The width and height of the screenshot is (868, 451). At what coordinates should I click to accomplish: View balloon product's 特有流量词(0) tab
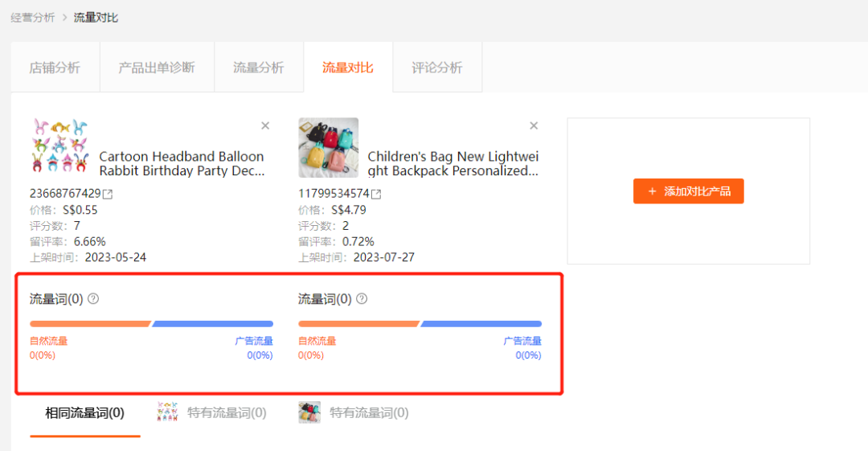click(x=212, y=412)
